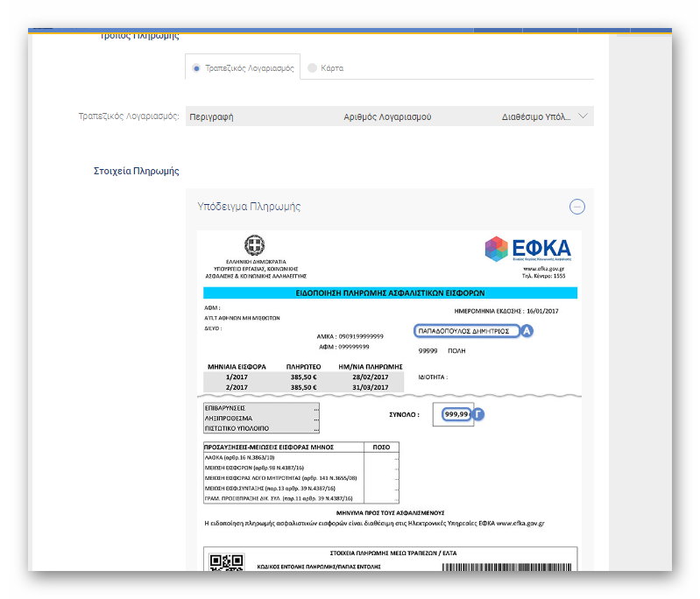Click the Υπόδειγμα Πληρωμής section header

(249, 207)
